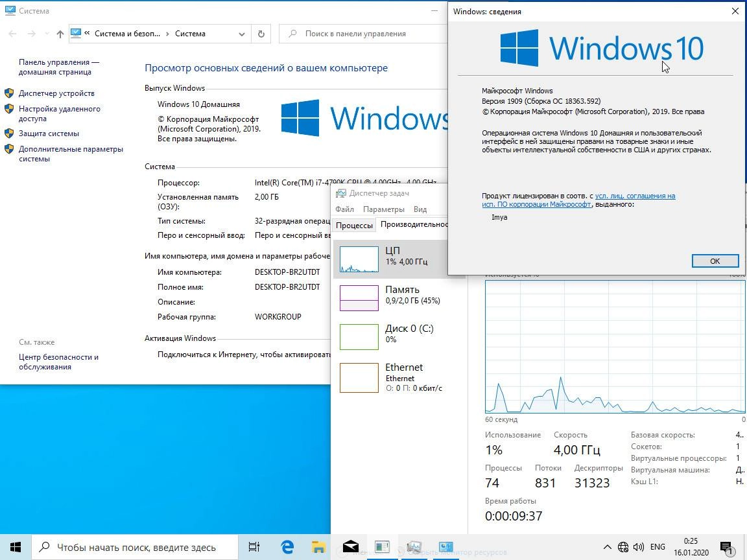The height and width of the screenshot is (560, 747).
Task: Open the Mail app from the taskbar
Action: point(351,547)
